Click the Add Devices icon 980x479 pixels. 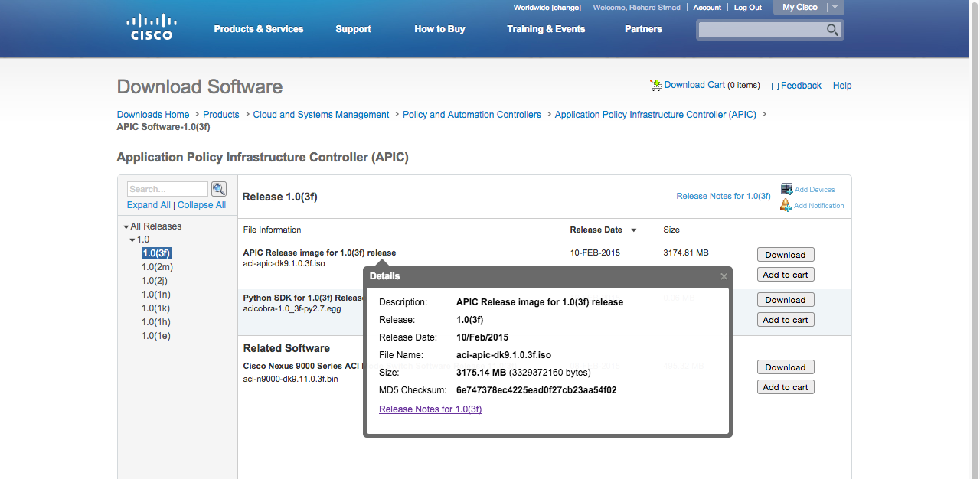[786, 189]
